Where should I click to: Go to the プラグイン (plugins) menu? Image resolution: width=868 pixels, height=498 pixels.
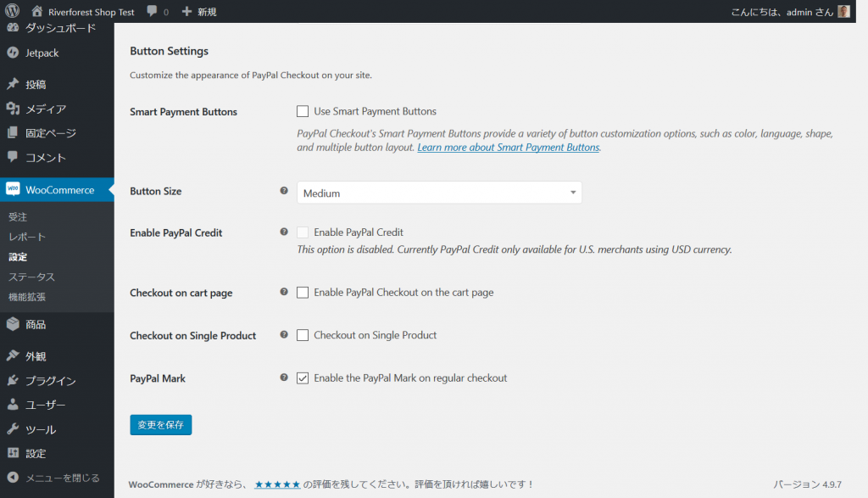(x=50, y=381)
